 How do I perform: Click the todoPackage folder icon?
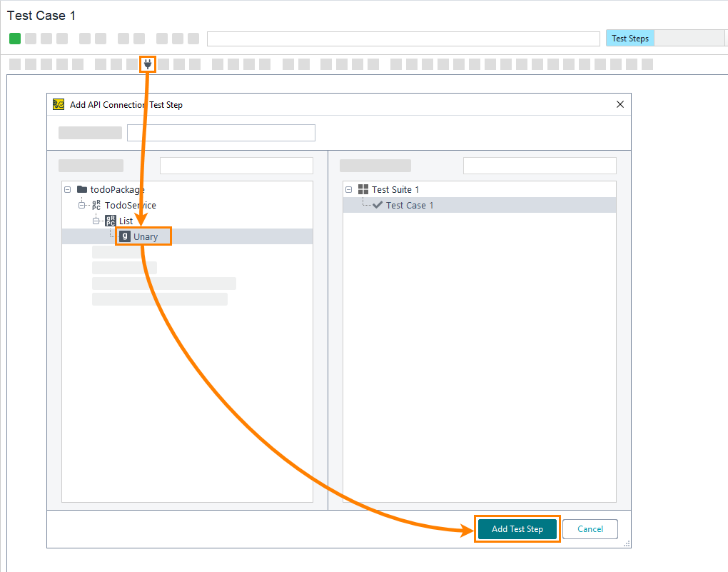[x=82, y=190]
